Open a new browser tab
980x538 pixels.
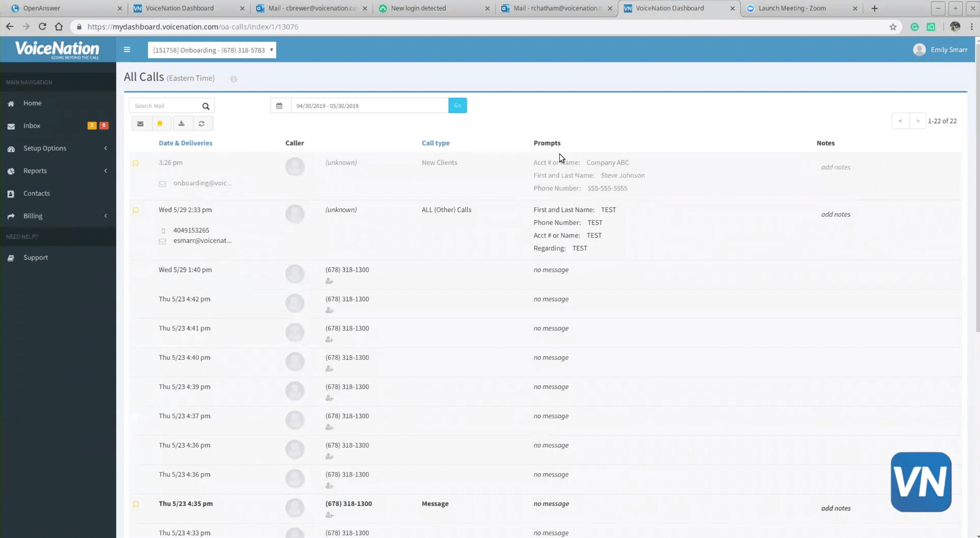click(874, 8)
